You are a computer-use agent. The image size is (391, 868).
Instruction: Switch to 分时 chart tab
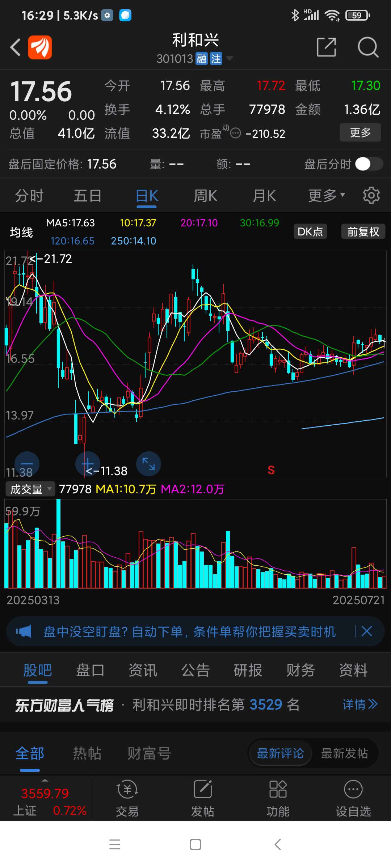(x=29, y=196)
